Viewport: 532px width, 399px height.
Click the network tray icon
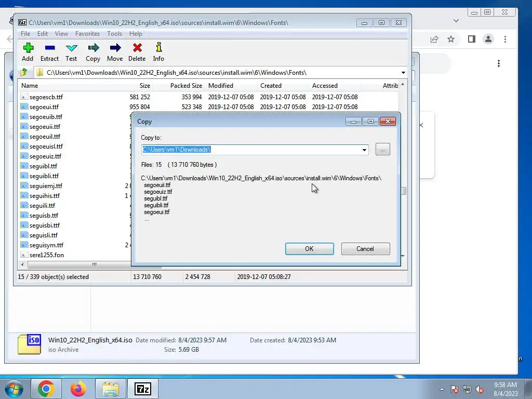[x=467, y=389]
